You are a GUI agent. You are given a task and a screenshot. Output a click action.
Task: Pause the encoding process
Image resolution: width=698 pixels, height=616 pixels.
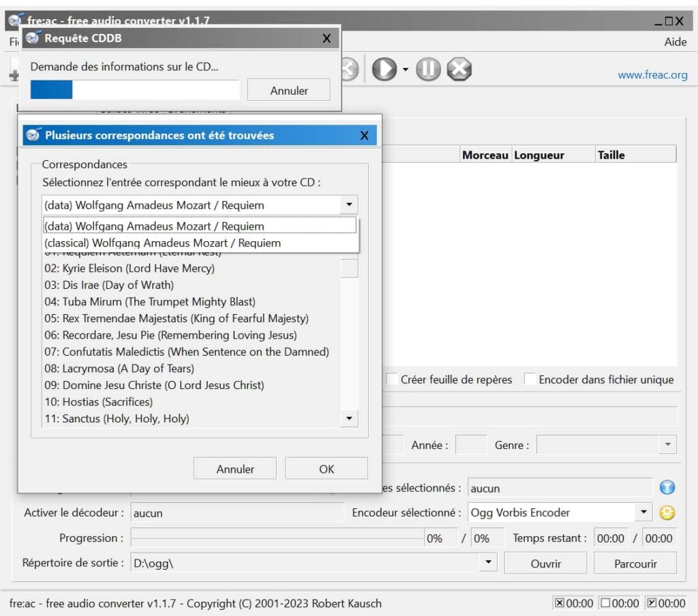coord(428,70)
